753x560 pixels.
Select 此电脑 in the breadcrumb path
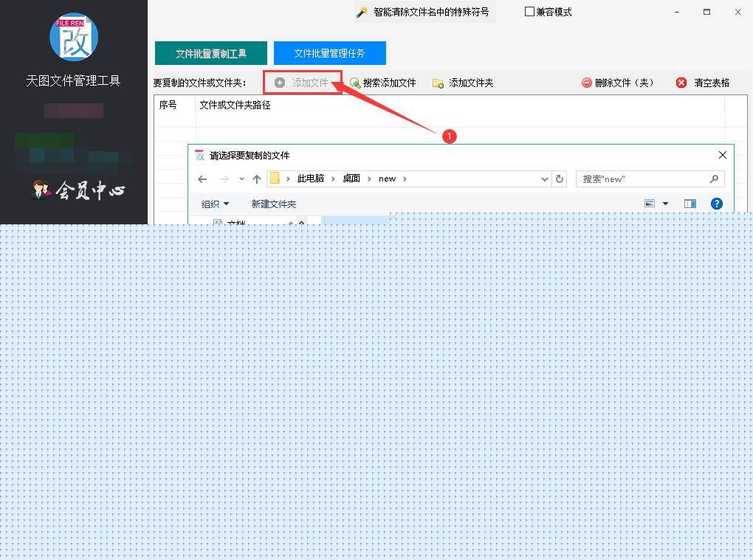(311, 179)
